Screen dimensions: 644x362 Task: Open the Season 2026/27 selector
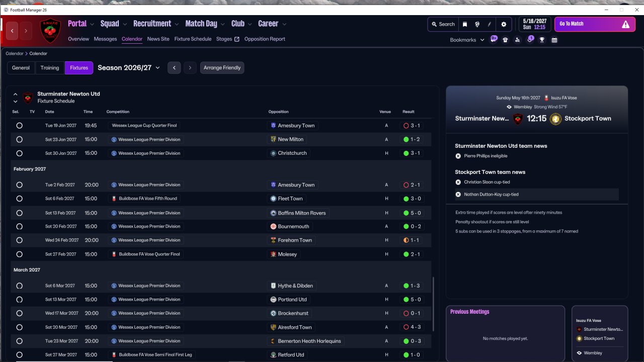[129, 68]
